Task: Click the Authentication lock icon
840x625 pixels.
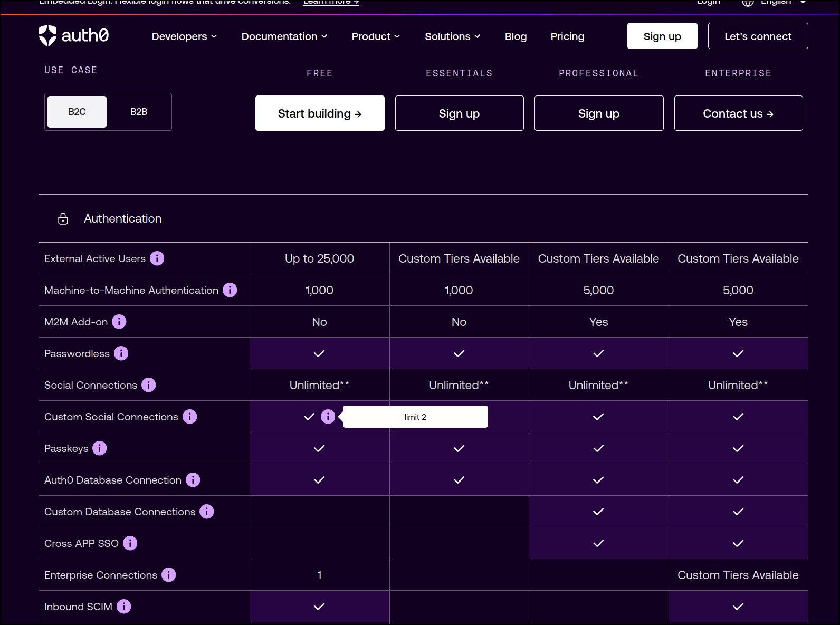Action: pos(63,218)
